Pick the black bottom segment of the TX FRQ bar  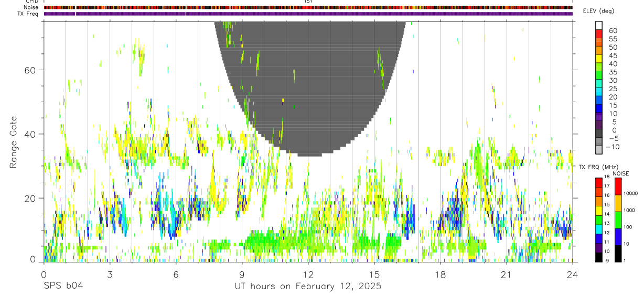pos(599,257)
